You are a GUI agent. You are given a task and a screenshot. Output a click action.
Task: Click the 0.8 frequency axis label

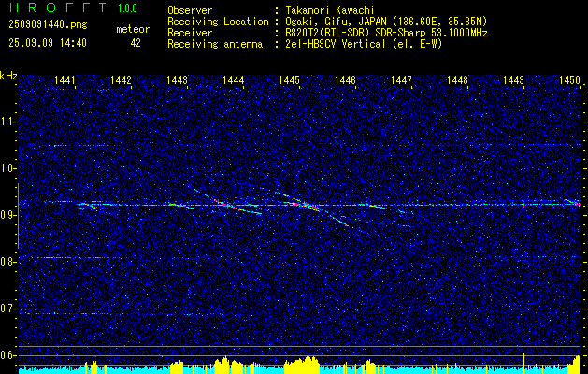(7, 262)
